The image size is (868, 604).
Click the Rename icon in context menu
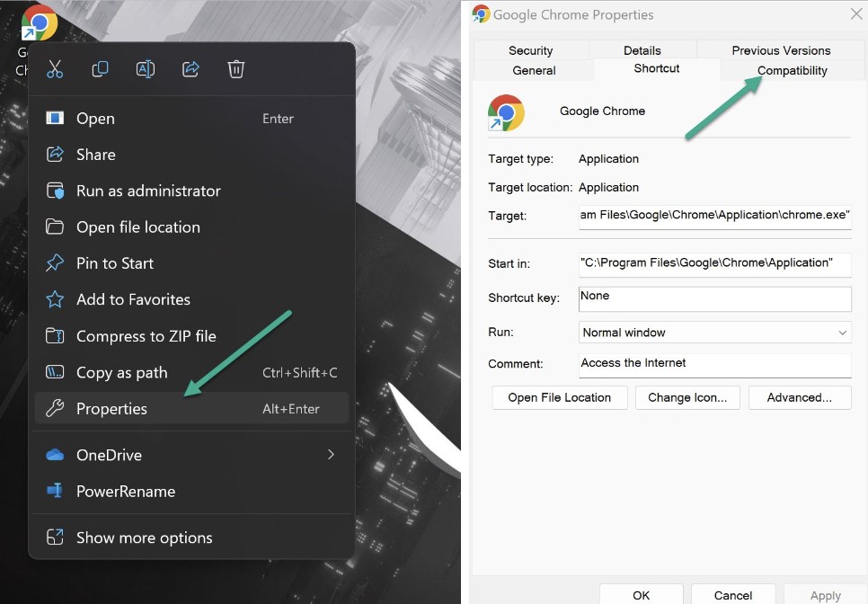[146, 68]
